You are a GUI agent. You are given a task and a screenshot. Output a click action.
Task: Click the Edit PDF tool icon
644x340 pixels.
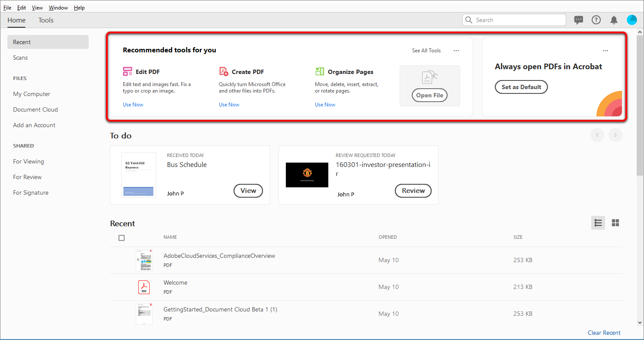click(128, 72)
